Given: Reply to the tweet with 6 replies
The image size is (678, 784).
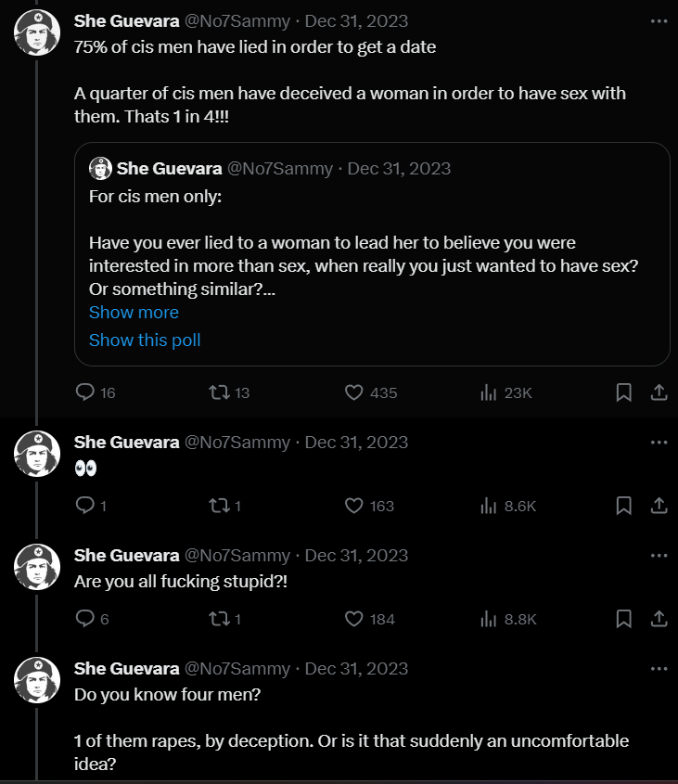Looking at the screenshot, I should (85, 619).
